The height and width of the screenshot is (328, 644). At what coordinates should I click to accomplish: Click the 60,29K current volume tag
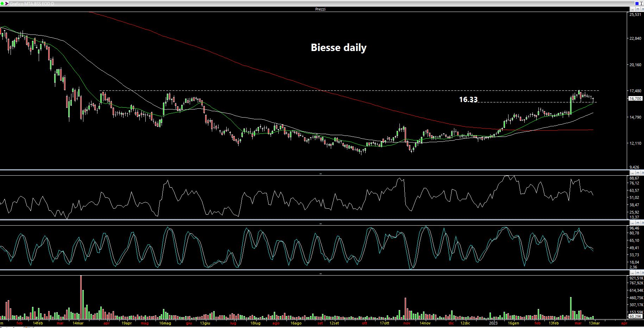[x=635, y=316]
